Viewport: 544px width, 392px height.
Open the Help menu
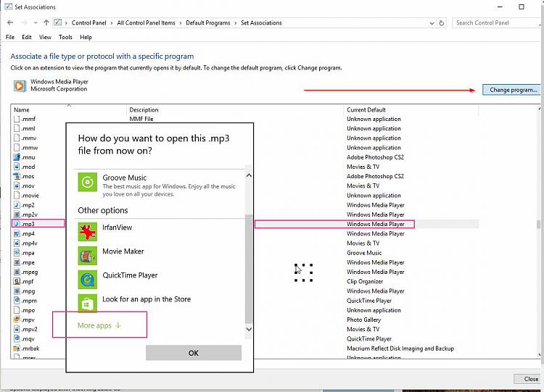(x=86, y=37)
